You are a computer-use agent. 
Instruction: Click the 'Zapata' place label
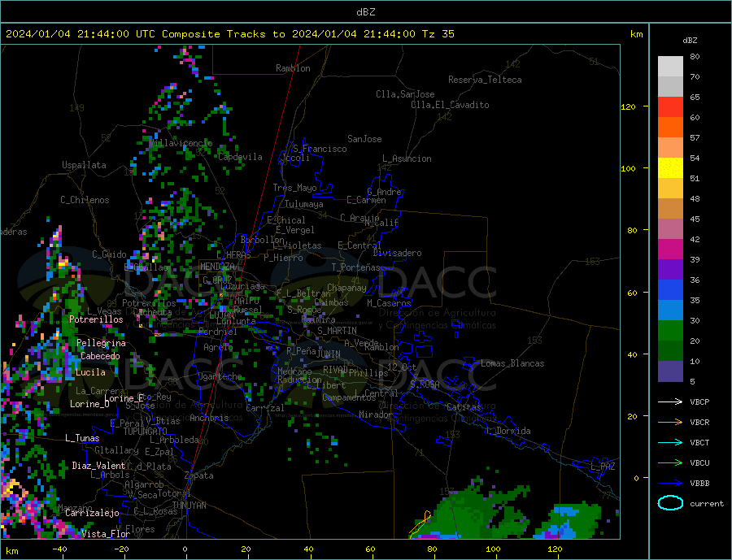199,475
